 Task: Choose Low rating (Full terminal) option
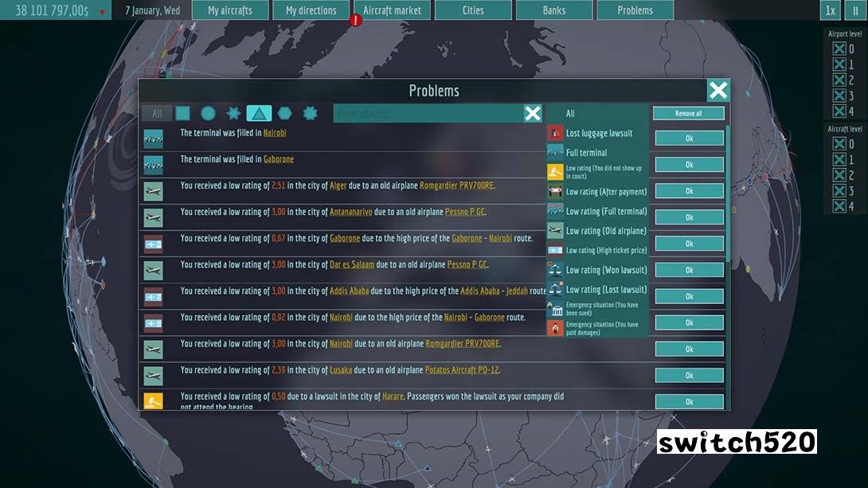[x=597, y=211]
